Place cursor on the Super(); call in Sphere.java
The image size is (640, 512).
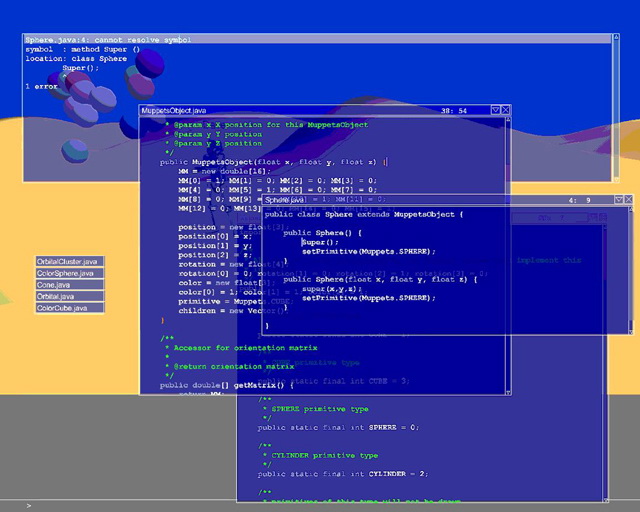pos(320,242)
